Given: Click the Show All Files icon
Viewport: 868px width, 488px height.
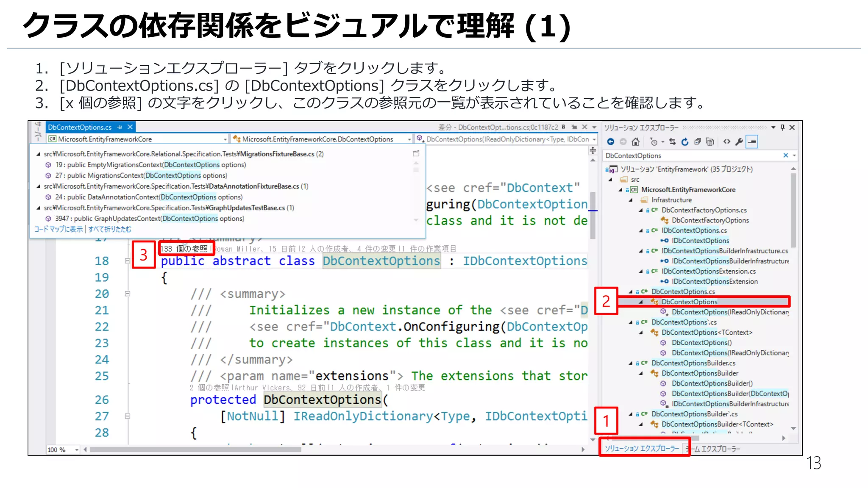Looking at the screenshot, I should (x=710, y=142).
